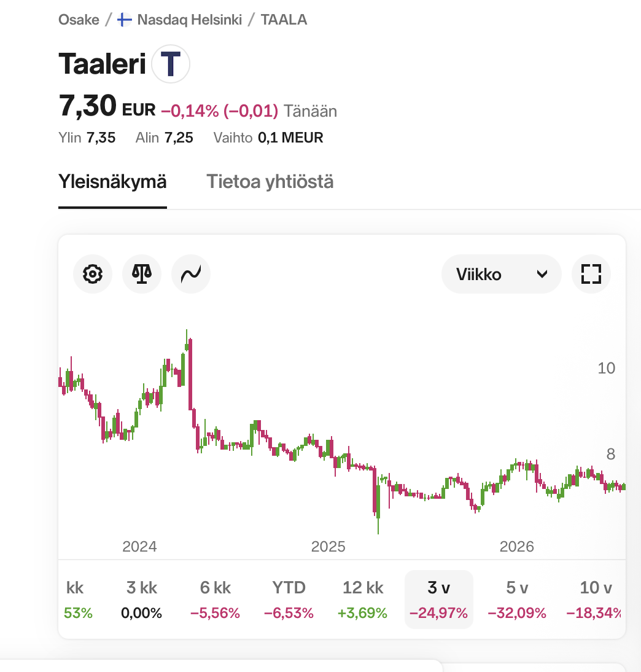641x672 pixels.
Task: Choose the YTD period
Action: [x=289, y=600]
